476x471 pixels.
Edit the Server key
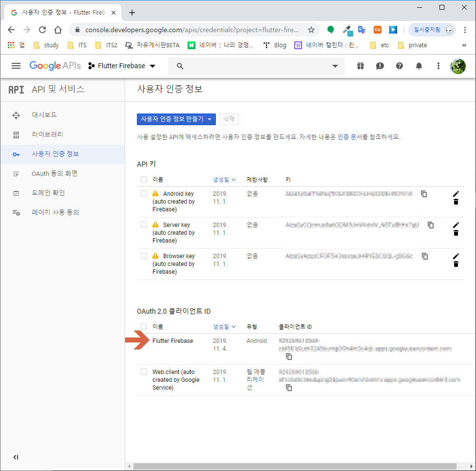[456, 225]
